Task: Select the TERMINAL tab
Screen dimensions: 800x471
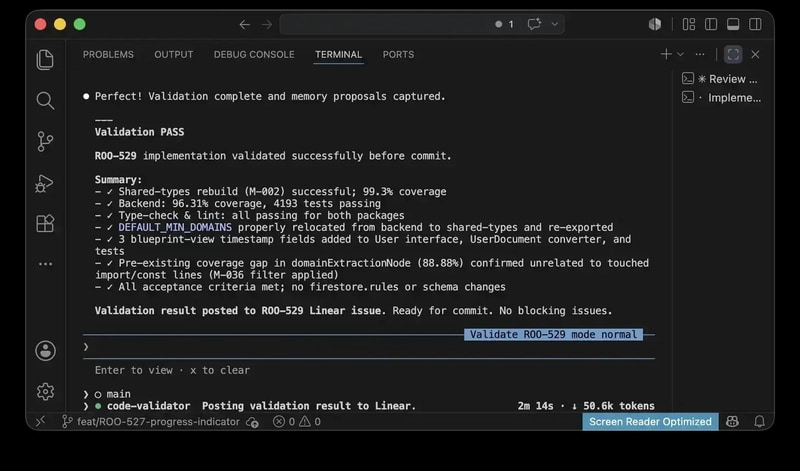Action: coord(338,55)
